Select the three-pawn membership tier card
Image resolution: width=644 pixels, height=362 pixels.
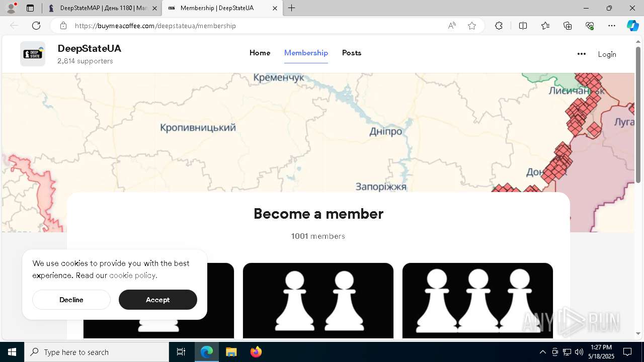[477, 301]
